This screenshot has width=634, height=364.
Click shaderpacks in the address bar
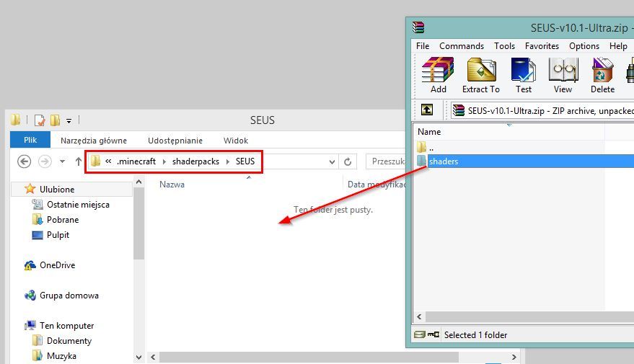[195, 161]
